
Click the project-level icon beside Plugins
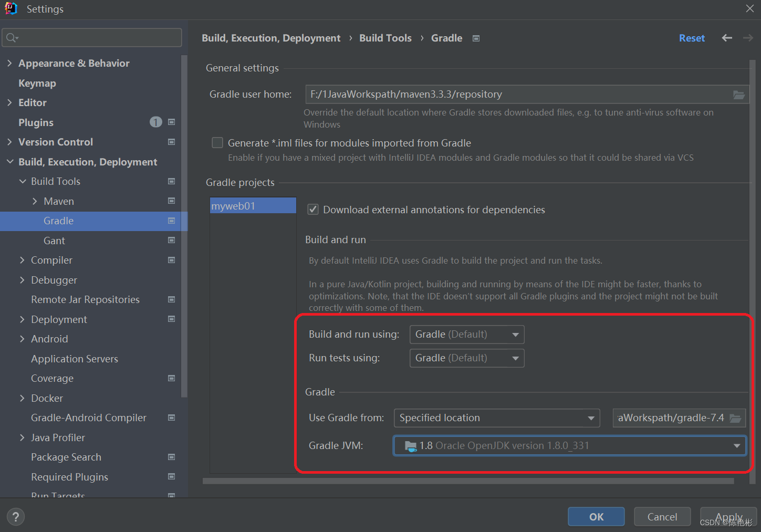(171, 122)
